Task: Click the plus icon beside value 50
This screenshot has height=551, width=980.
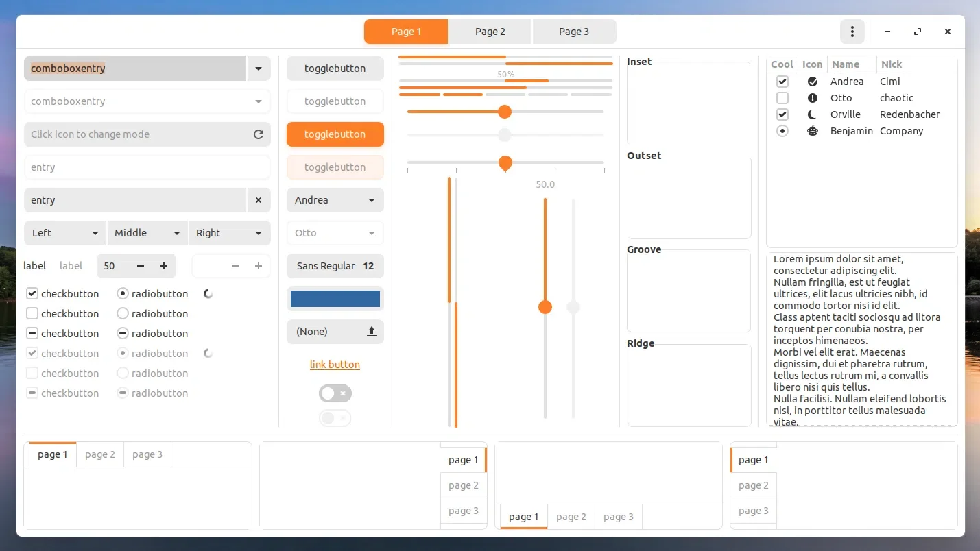Action: coord(164,266)
